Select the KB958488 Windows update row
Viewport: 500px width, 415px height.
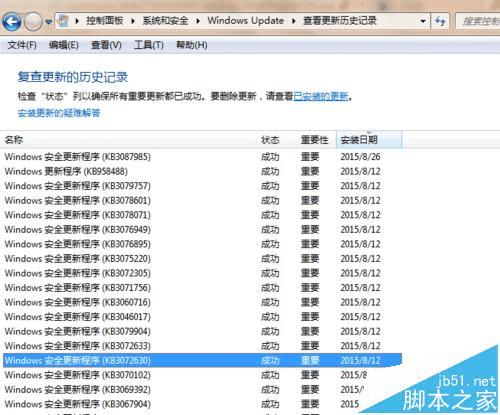point(202,171)
